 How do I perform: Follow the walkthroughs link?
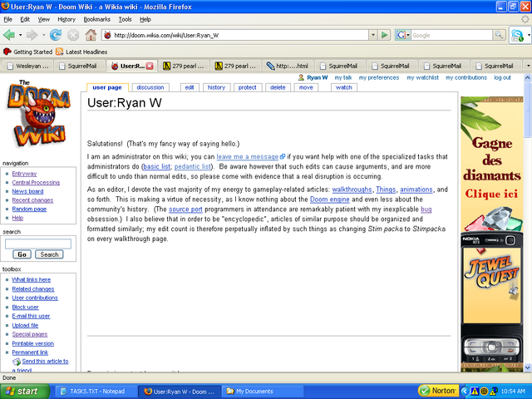[352, 190]
